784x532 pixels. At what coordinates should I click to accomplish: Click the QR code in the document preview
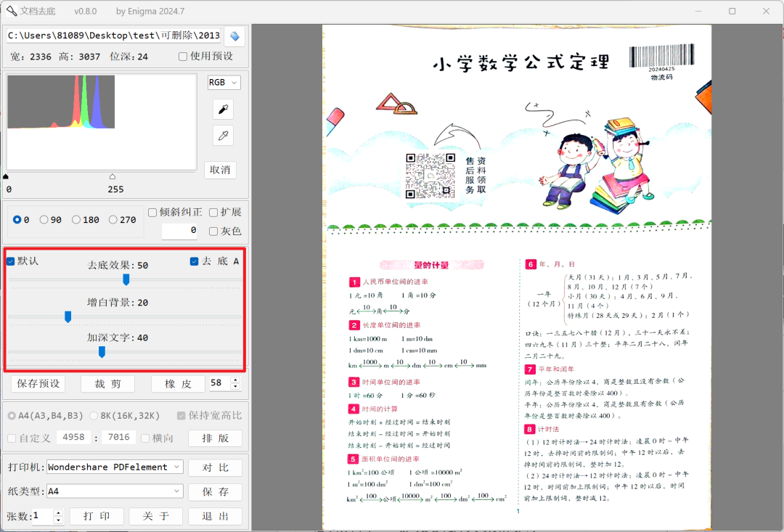point(430,176)
